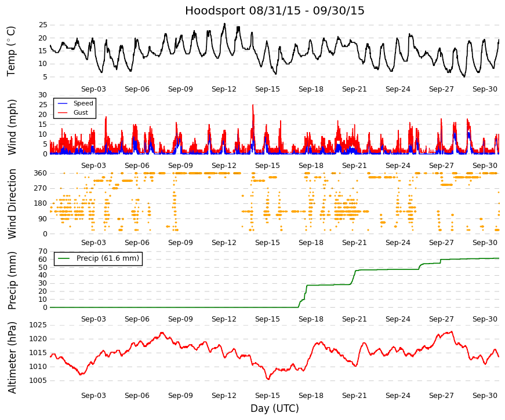Click the Sep-09 tick under the altimeter plot
This screenshot has width=505, height=420.
click(180, 396)
